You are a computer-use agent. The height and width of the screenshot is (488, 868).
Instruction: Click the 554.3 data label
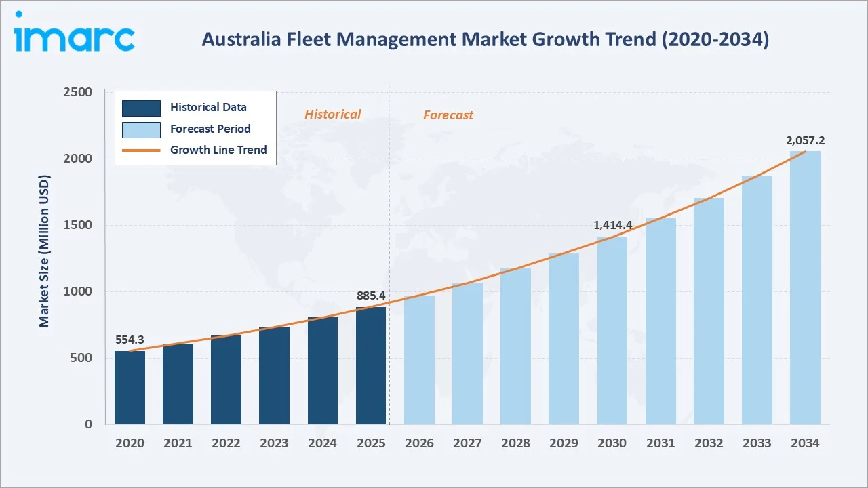click(x=130, y=340)
